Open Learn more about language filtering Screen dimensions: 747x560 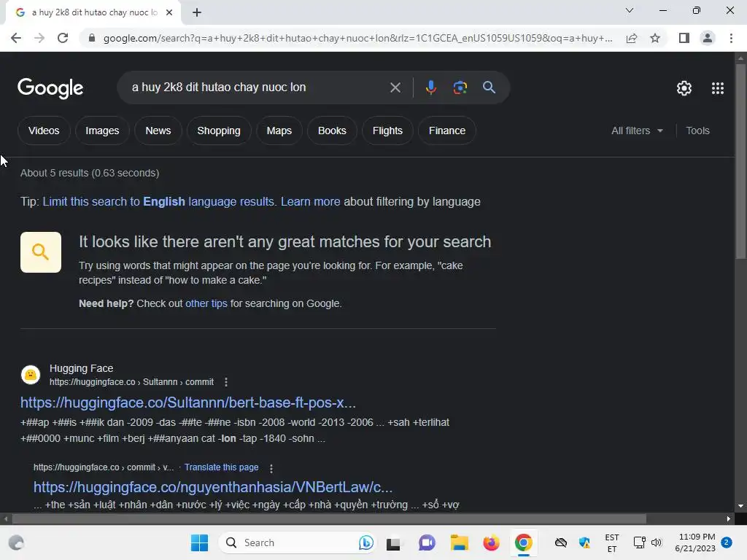click(x=310, y=201)
